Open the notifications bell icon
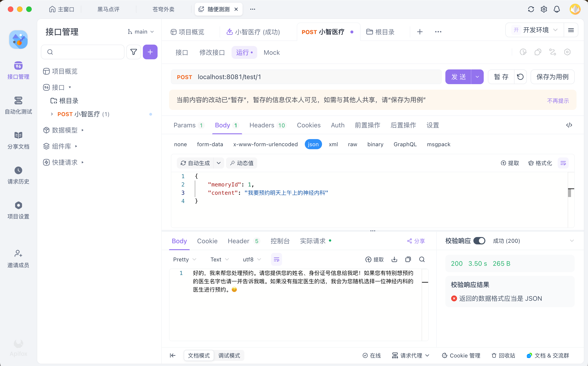This screenshot has width=588, height=366. click(557, 9)
